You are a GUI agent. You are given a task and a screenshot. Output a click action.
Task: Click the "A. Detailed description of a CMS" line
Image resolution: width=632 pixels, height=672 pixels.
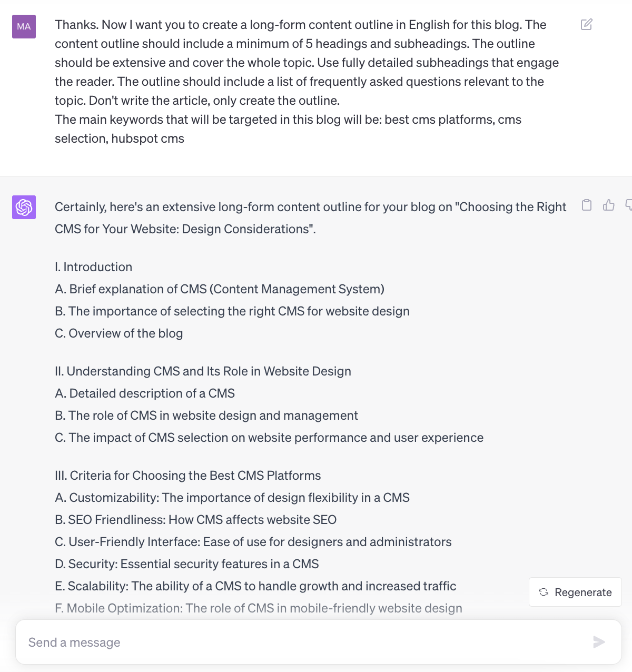pos(145,393)
